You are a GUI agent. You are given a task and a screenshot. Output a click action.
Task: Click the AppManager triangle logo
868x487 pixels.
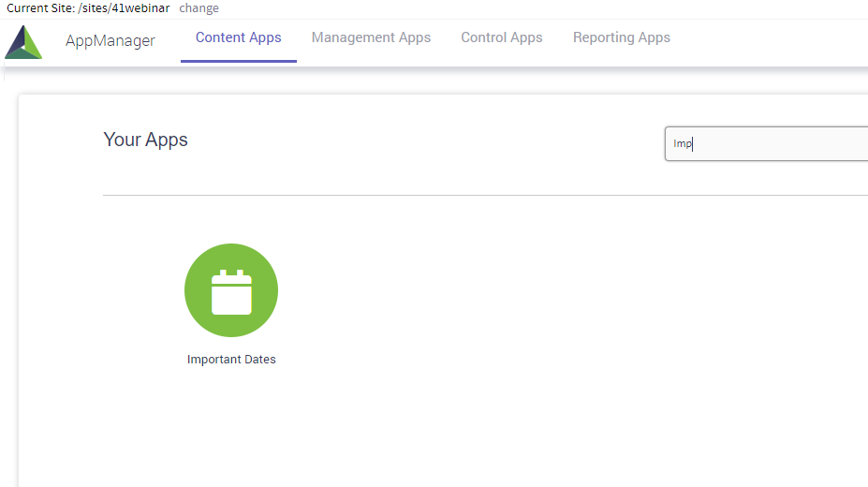tap(23, 42)
